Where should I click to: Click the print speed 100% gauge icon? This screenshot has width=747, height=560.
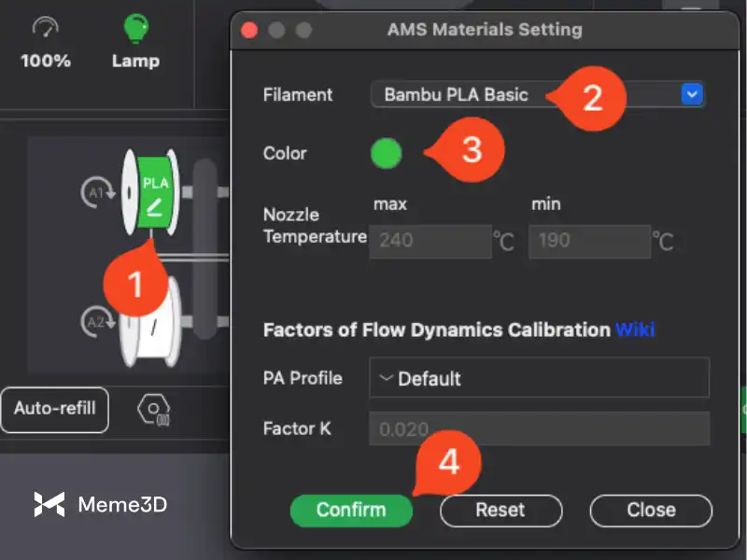[x=46, y=28]
